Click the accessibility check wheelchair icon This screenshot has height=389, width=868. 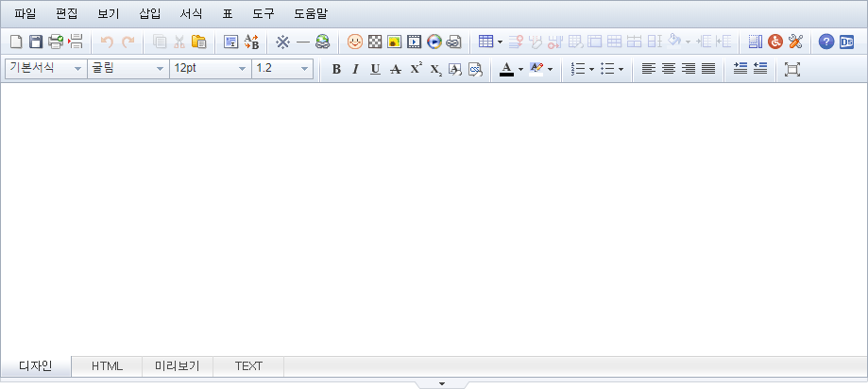774,42
